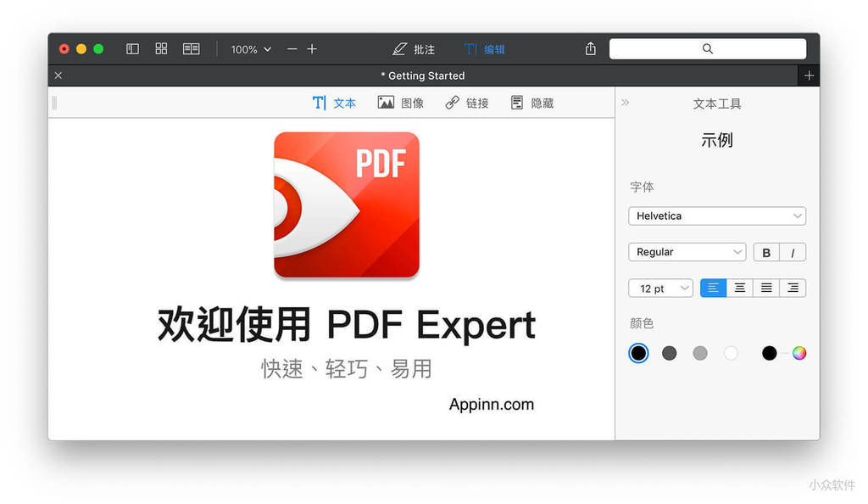This screenshot has width=868, height=504.
Task: Click the 示例 sample preview text
Action: click(x=717, y=140)
